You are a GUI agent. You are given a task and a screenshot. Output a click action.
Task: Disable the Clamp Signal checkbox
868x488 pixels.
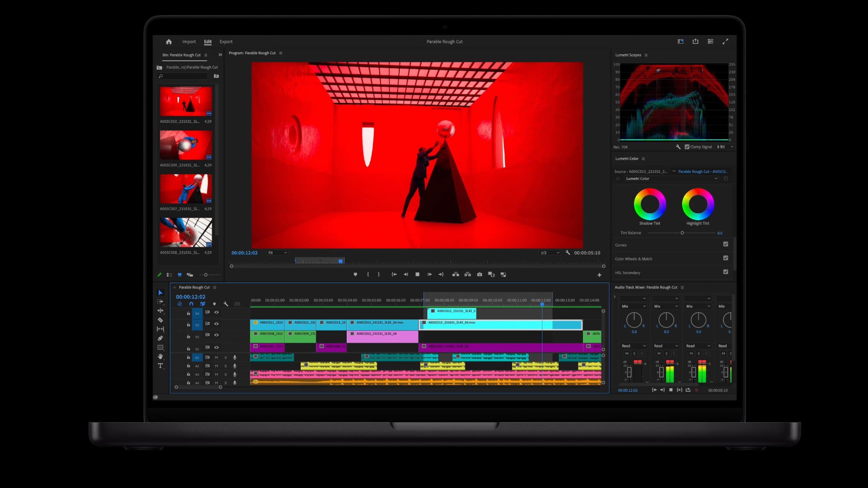(x=687, y=147)
